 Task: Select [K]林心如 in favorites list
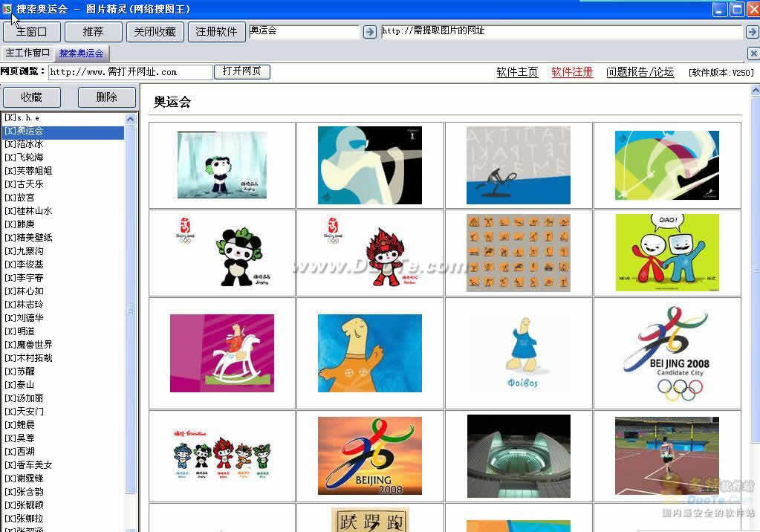pos(64,291)
